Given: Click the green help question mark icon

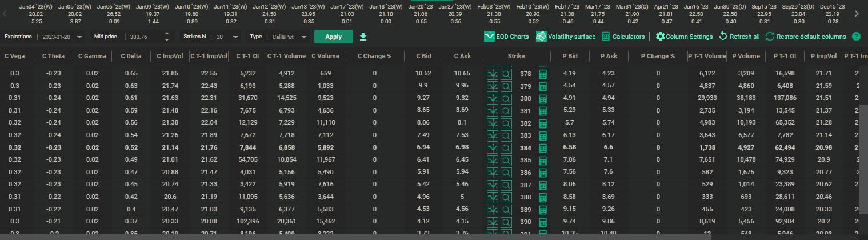Looking at the screenshot, I should pos(856,37).
